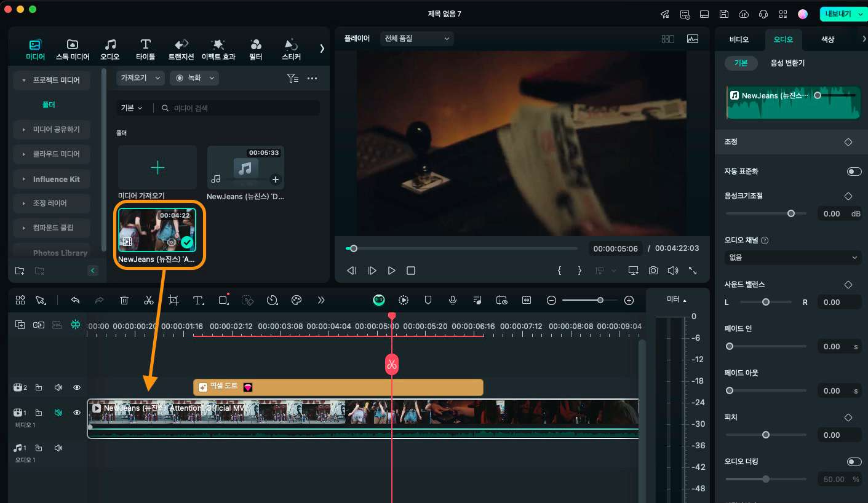Toggle 자동 표준화 auto normalization switch
This screenshot has width=868, height=503.
854,172
